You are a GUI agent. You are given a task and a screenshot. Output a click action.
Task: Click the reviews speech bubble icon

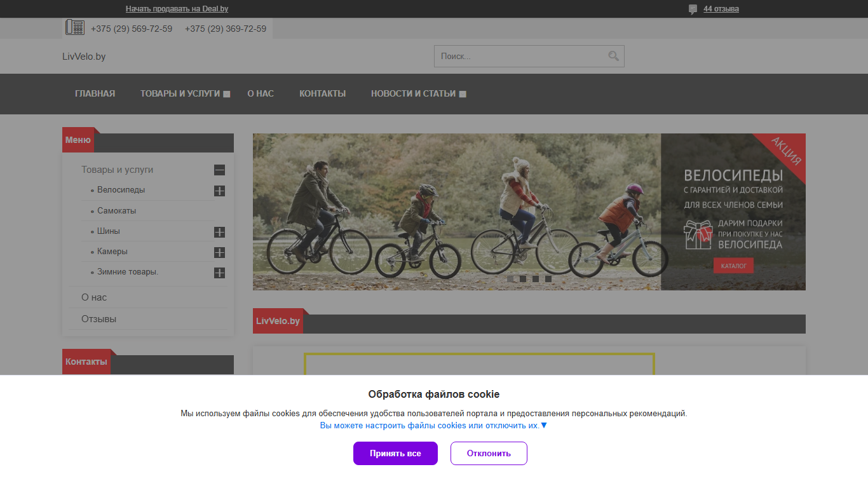[693, 10]
